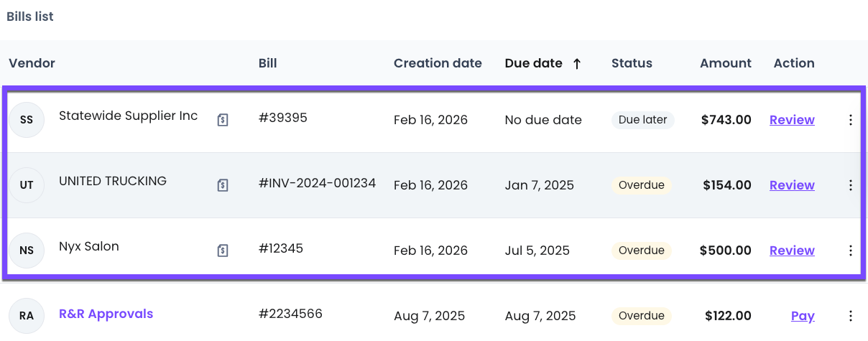Toggle sort arrow next to Due date
The image size is (868, 341).
[576, 64]
